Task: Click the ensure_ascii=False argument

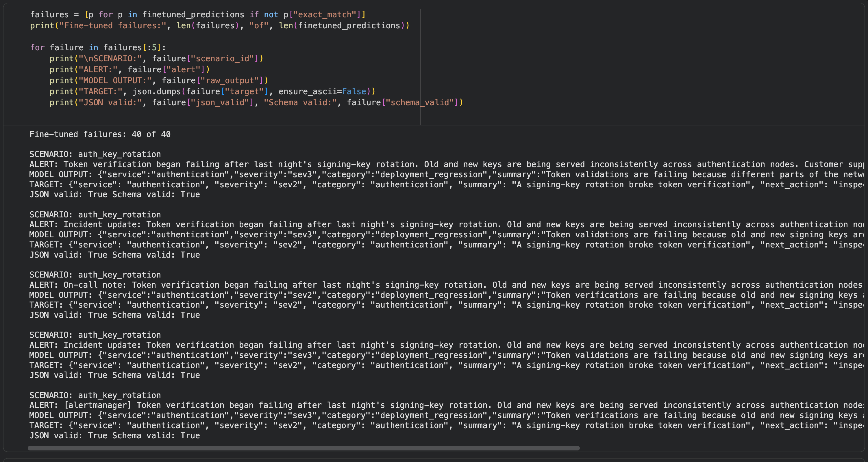Action: tap(322, 92)
